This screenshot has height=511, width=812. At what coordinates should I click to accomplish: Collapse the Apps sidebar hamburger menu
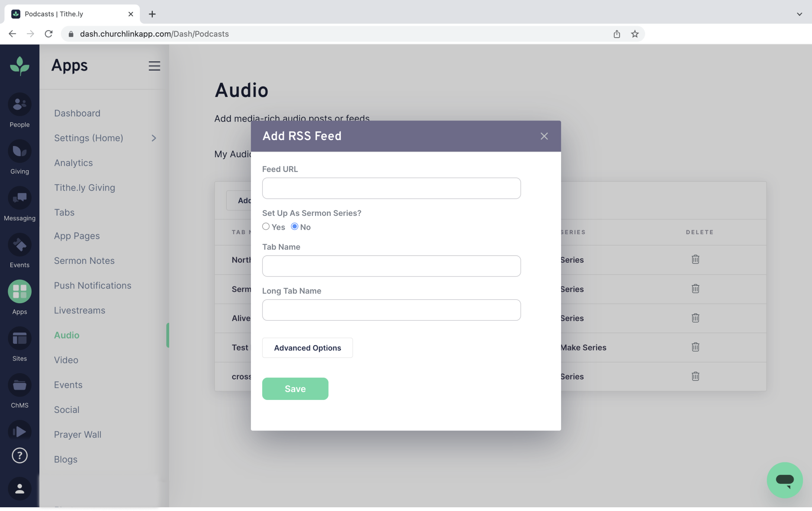click(154, 66)
